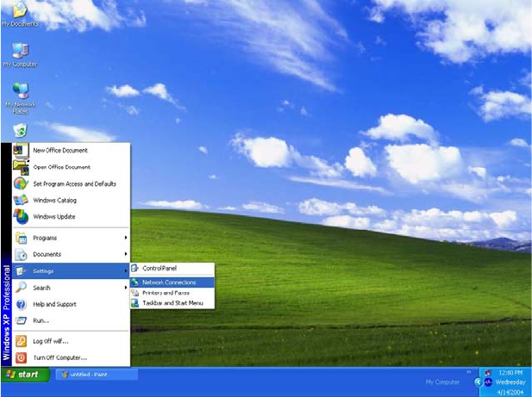
Task: Click the Set Program Access icon
Action: [x=21, y=183]
